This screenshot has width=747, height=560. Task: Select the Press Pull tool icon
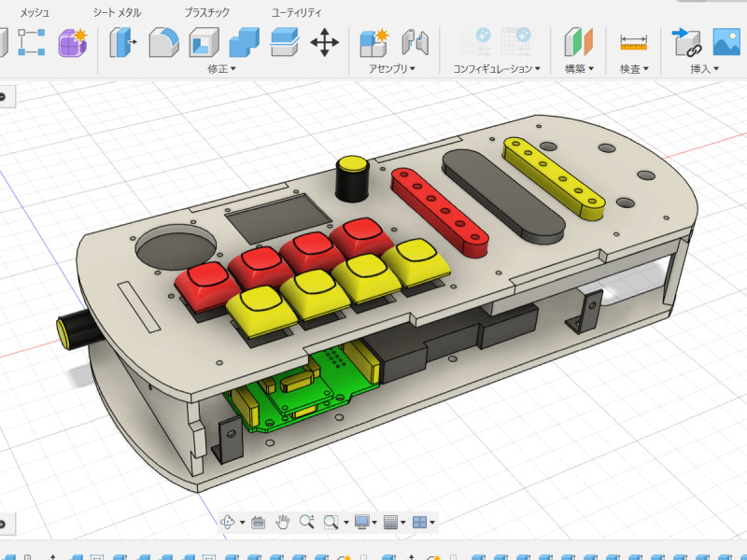tap(123, 42)
